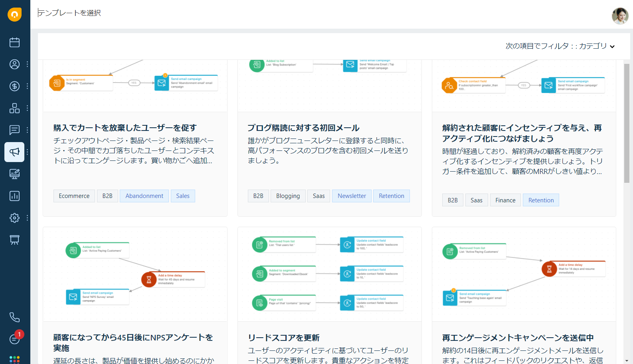
Task: Click the Newsletter tag
Action: tap(352, 196)
